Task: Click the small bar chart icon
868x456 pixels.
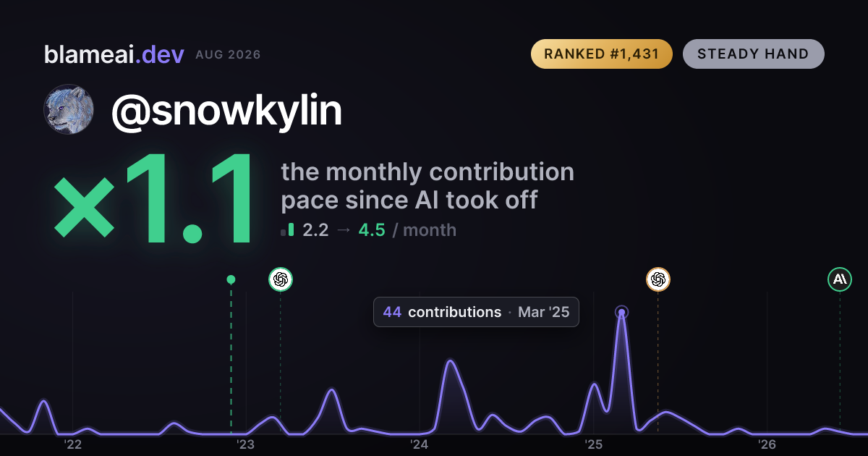Action: (x=287, y=230)
